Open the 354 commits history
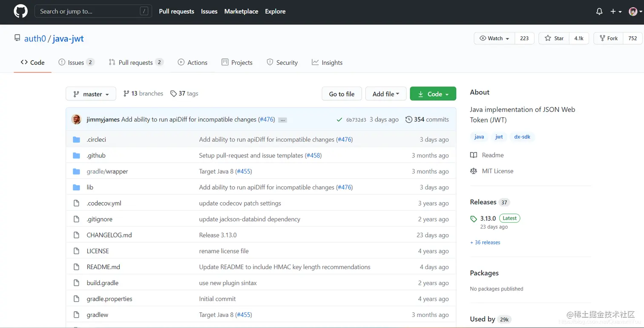The width and height of the screenshot is (644, 328). click(x=427, y=119)
